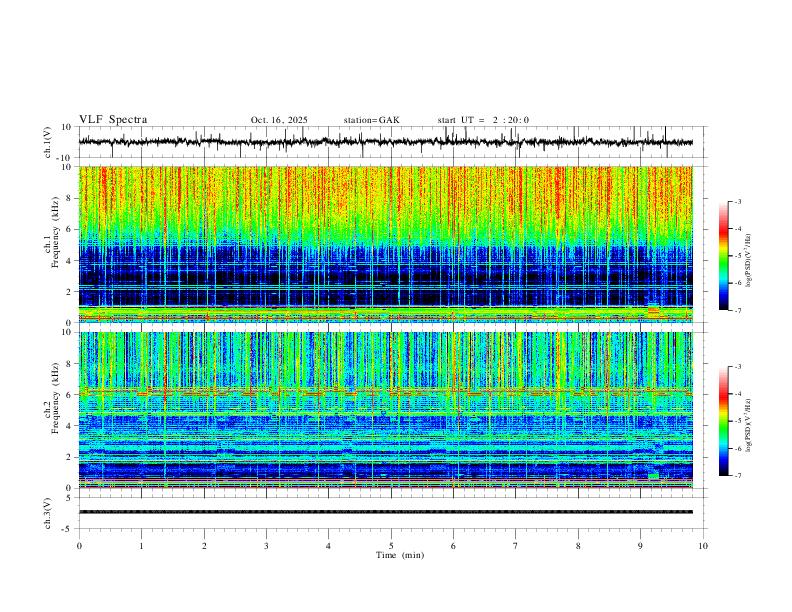Click the time axis tick label "7"
This screenshot has width=792, height=612.
pyautogui.click(x=516, y=546)
